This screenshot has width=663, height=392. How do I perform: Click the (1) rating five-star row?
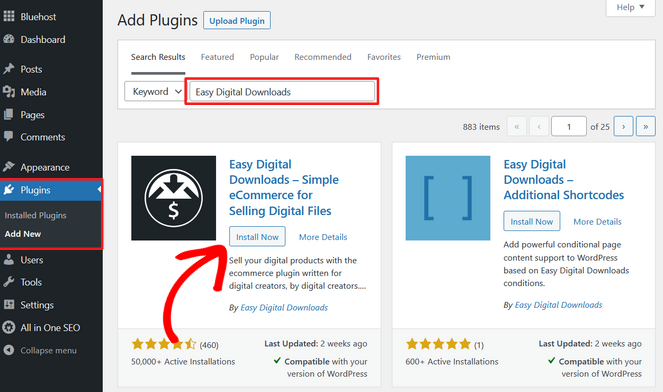pyautogui.click(x=438, y=344)
